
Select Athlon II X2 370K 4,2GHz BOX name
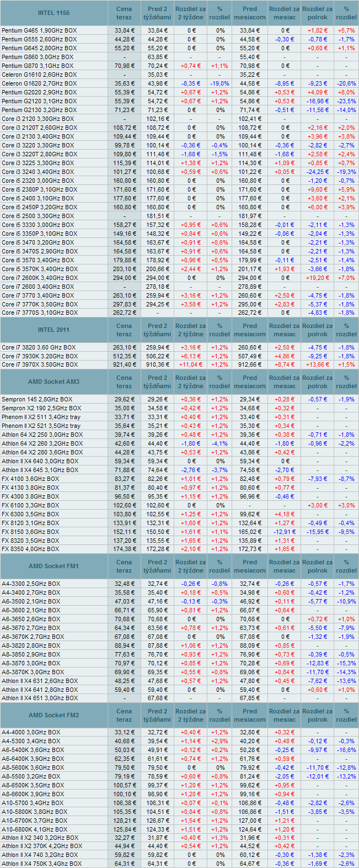(42, 846)
